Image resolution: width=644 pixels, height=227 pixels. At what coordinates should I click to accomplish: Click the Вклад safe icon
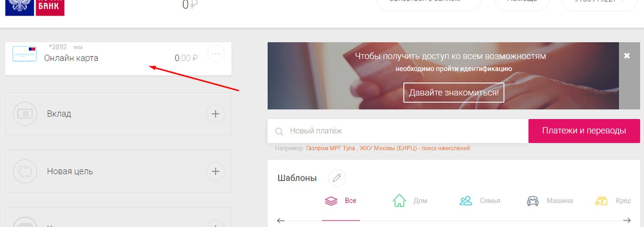tap(25, 114)
